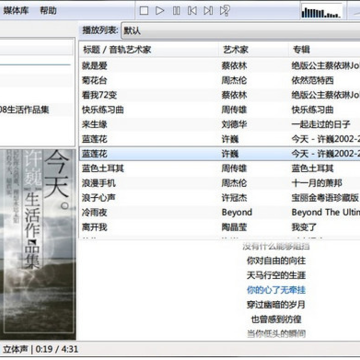Click artist 陶晶莹 in the playlist

pyautogui.click(x=235, y=227)
